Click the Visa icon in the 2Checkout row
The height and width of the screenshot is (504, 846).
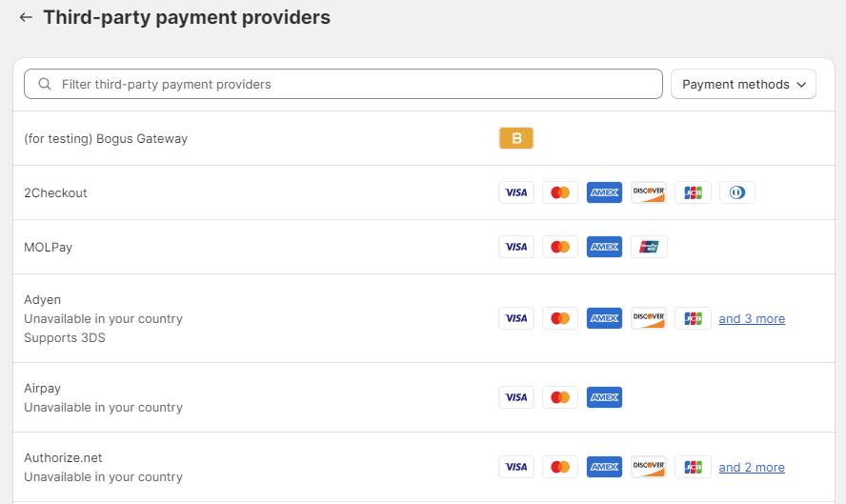click(516, 192)
